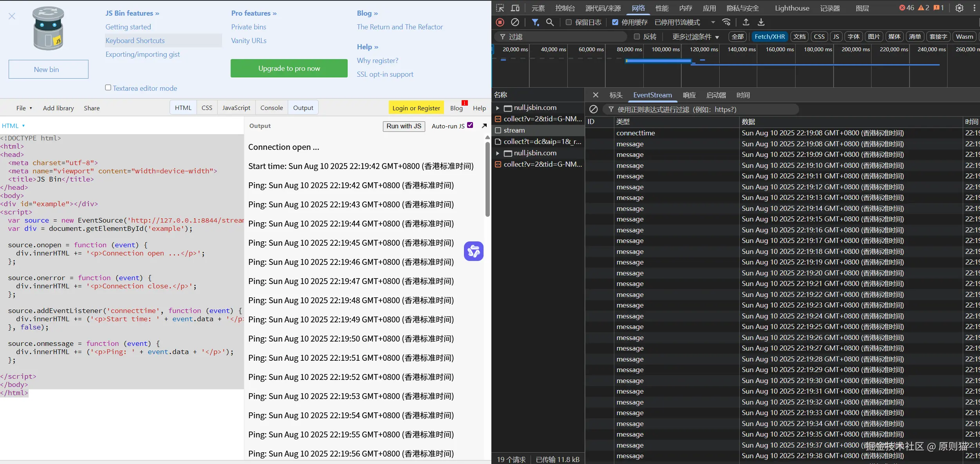The height and width of the screenshot is (464, 980).
Task: Click the import HAR upload icon
Action: tap(746, 22)
